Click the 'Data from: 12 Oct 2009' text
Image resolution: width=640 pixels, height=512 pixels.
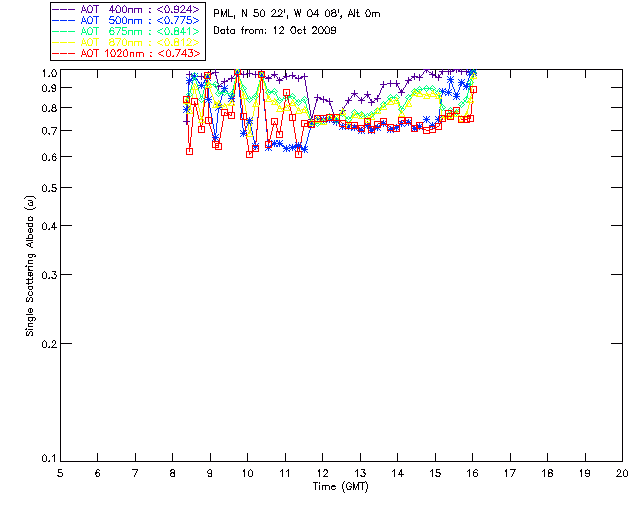(275, 31)
